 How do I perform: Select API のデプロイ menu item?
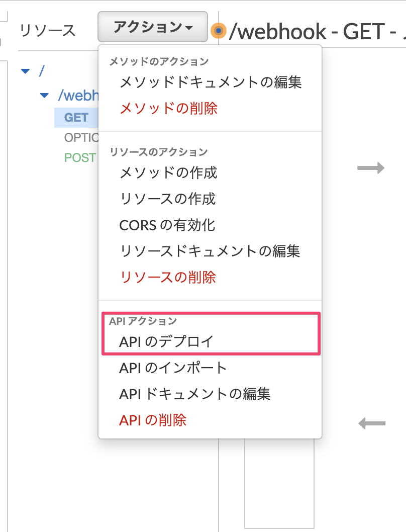[x=166, y=341]
